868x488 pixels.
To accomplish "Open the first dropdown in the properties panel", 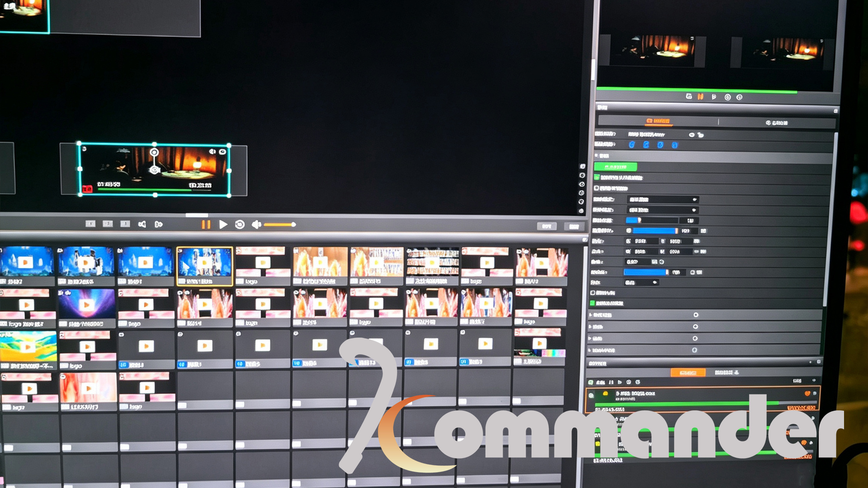I will coord(663,199).
